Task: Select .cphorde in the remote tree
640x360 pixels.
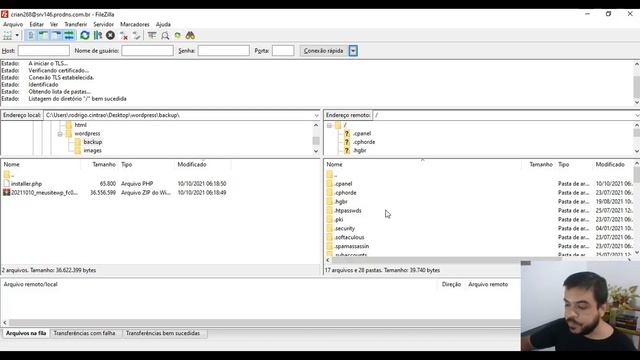Action: coord(364,142)
